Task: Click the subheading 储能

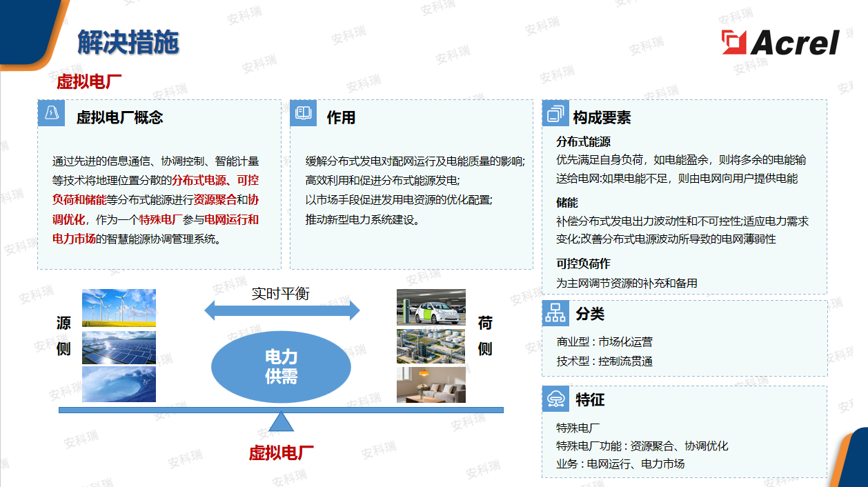Action: click(x=567, y=203)
